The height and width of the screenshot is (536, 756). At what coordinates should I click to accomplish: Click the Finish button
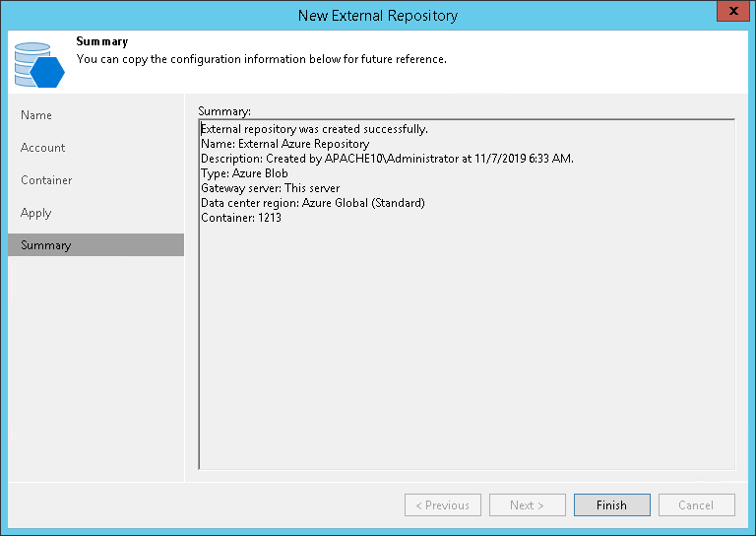612,504
